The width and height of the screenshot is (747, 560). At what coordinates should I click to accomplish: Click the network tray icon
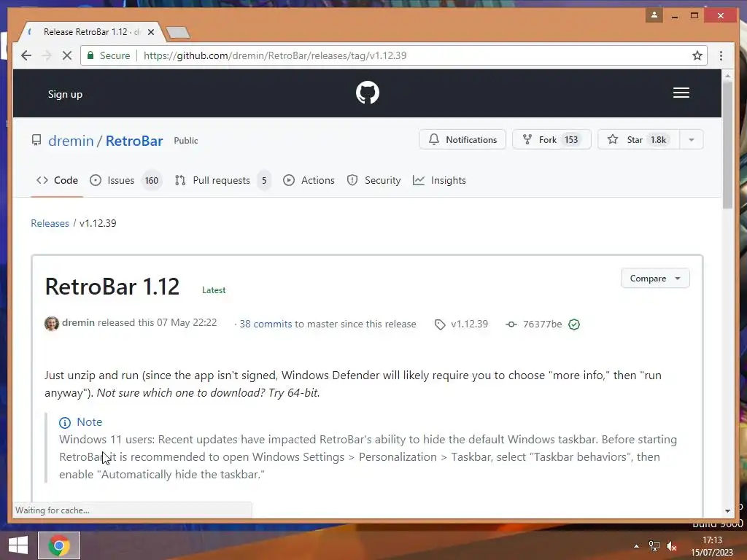click(x=654, y=546)
